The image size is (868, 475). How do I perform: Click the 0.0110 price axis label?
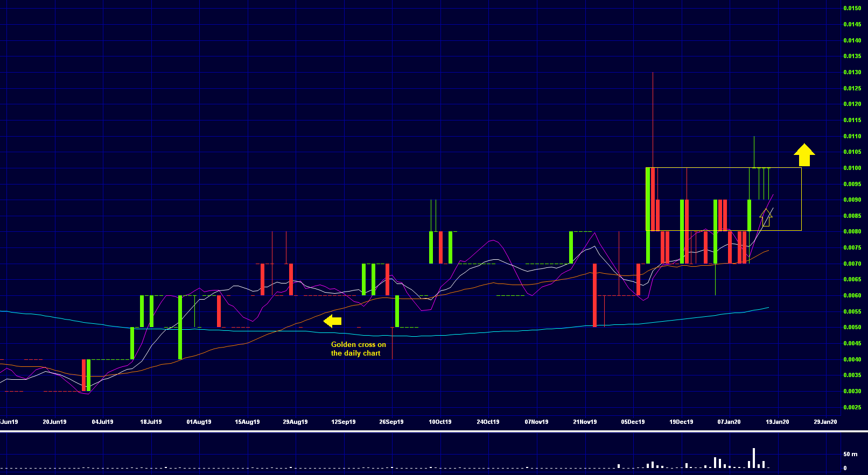click(852, 136)
